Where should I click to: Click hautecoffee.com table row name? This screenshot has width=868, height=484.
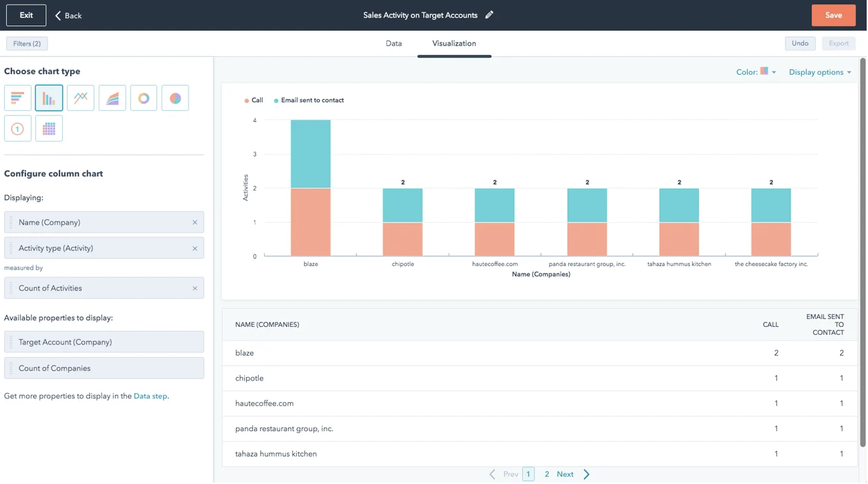[x=264, y=404]
